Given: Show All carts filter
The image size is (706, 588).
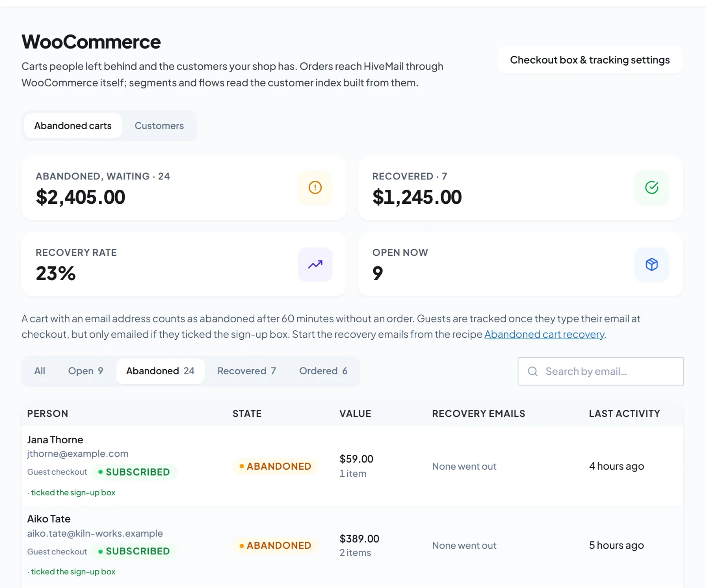Looking at the screenshot, I should [40, 371].
